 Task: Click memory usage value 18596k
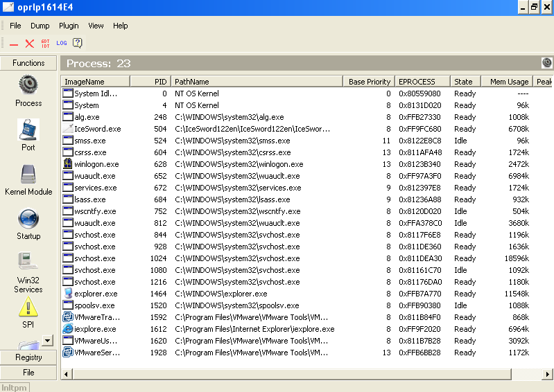pos(517,258)
